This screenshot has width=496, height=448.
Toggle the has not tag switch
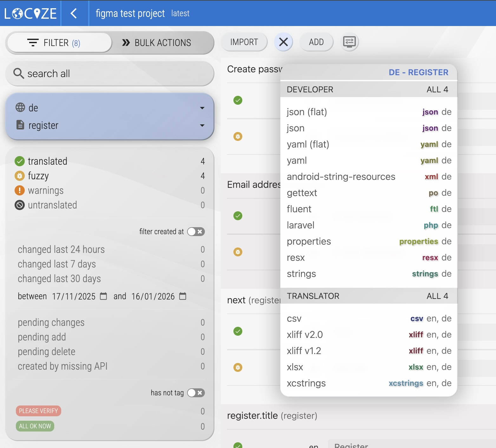(196, 393)
